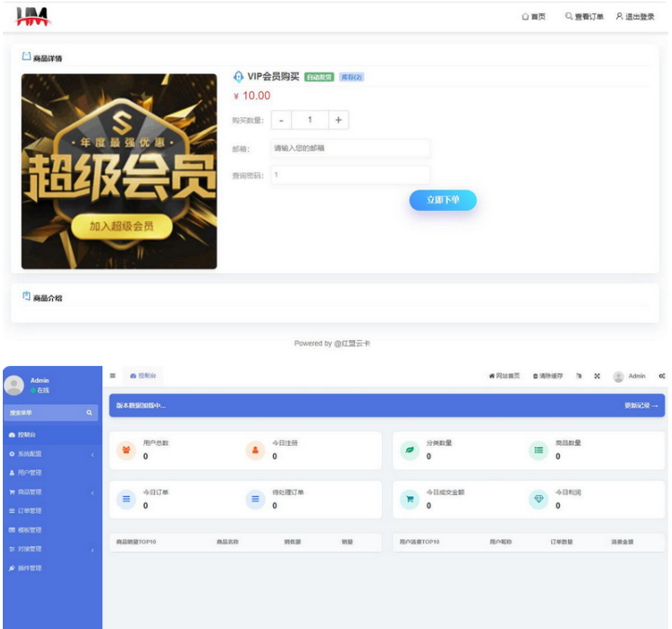Click the HM logo at top left
The width and height of the screenshot is (672, 629).
[x=33, y=16]
